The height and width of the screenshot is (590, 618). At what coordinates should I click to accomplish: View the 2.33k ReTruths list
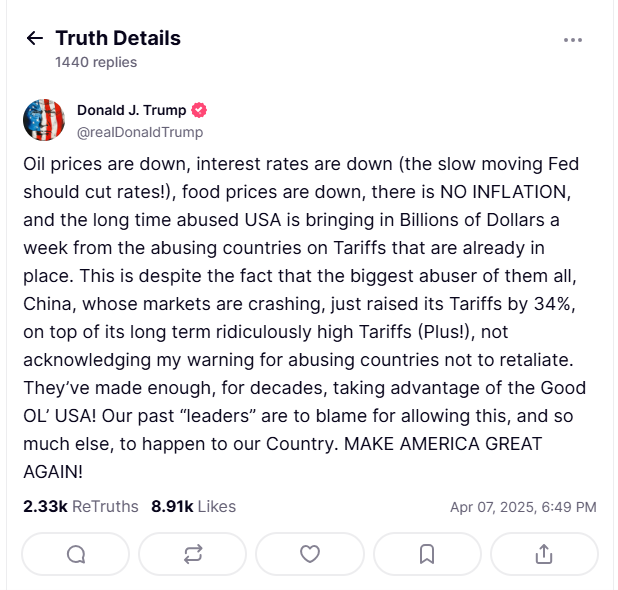pyautogui.click(x=81, y=507)
